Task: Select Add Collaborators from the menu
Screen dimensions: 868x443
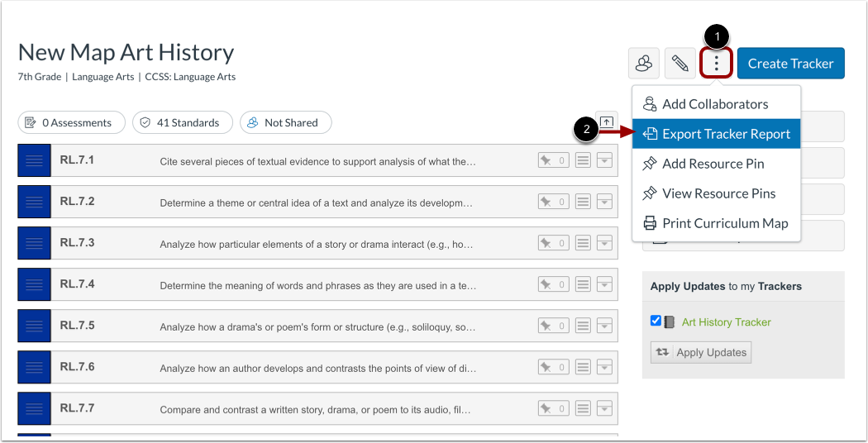Action: point(717,104)
